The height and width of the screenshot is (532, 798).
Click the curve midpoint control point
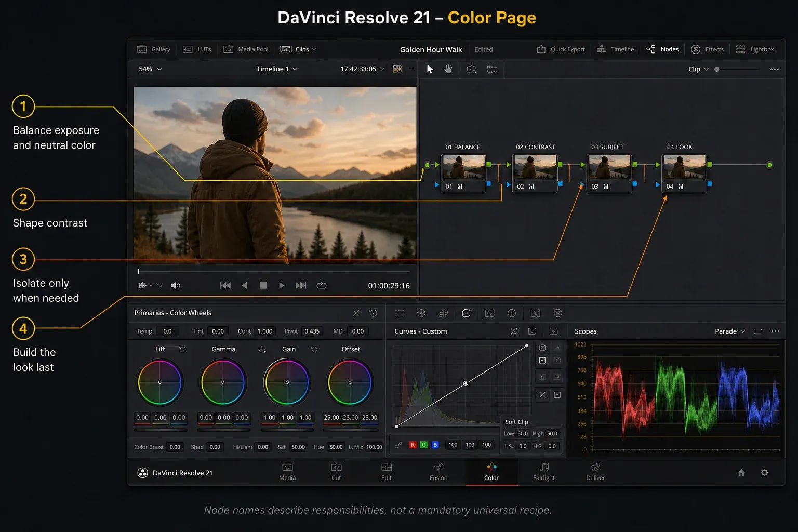point(465,383)
